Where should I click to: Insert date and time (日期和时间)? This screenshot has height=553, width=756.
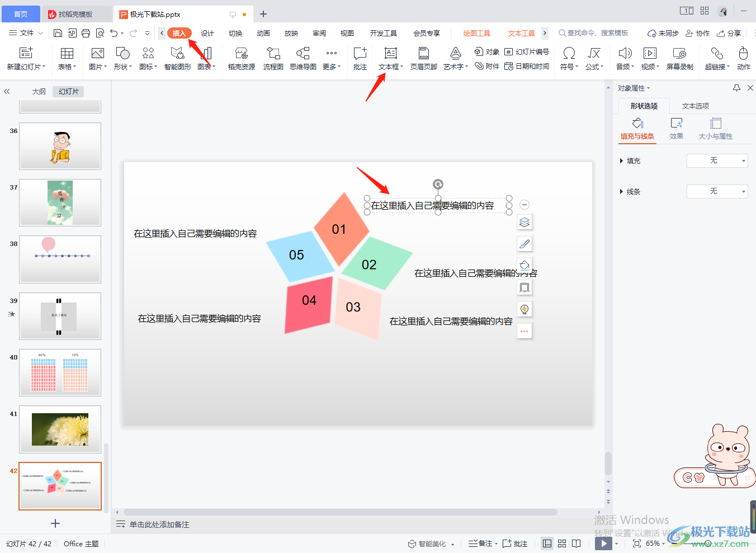coord(527,66)
